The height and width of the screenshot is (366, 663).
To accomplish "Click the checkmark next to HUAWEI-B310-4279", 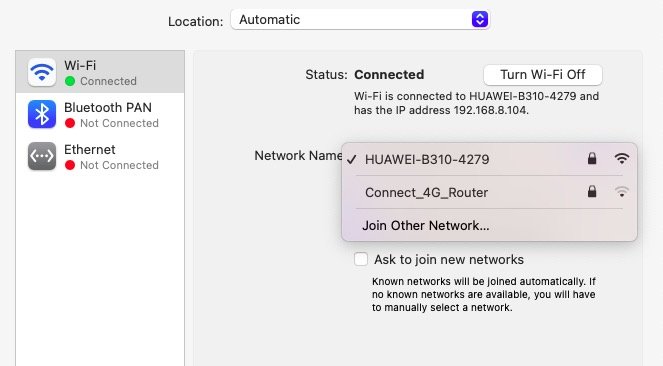I will coord(351,160).
